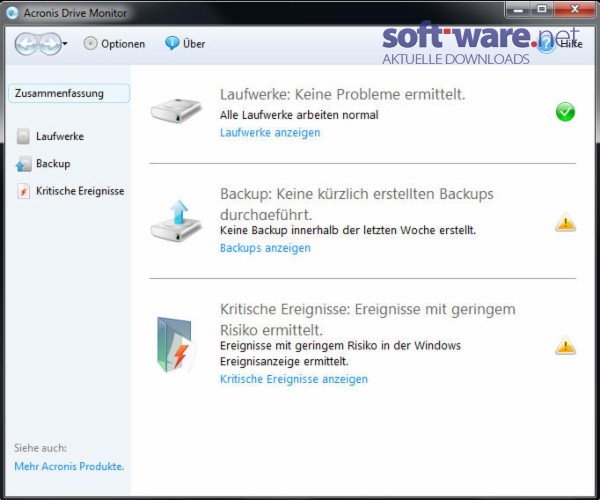Open the Mehr Acronis Produkte link
Viewport: 600px width, 500px height.
point(69,466)
